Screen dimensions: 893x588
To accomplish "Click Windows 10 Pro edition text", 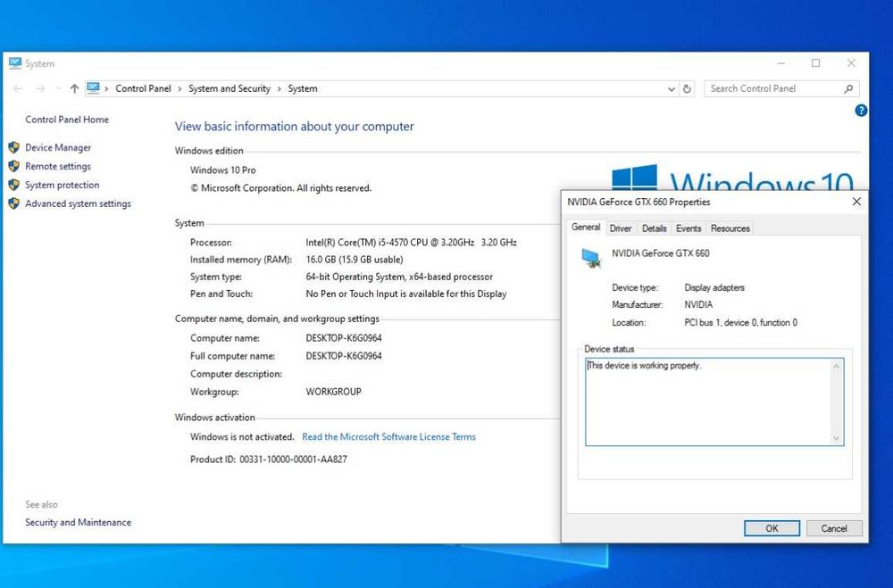I will (x=222, y=170).
